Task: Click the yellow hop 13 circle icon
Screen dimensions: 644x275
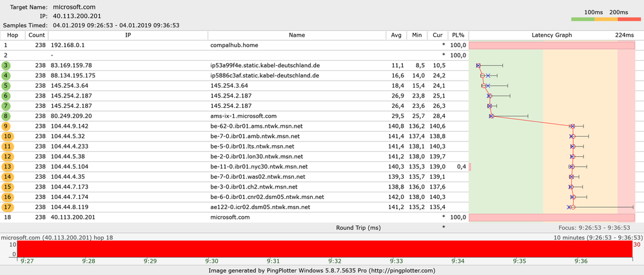Action: pos(8,167)
